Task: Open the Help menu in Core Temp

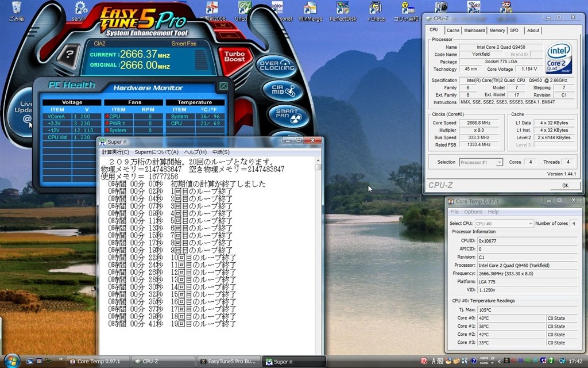Action: (493, 212)
